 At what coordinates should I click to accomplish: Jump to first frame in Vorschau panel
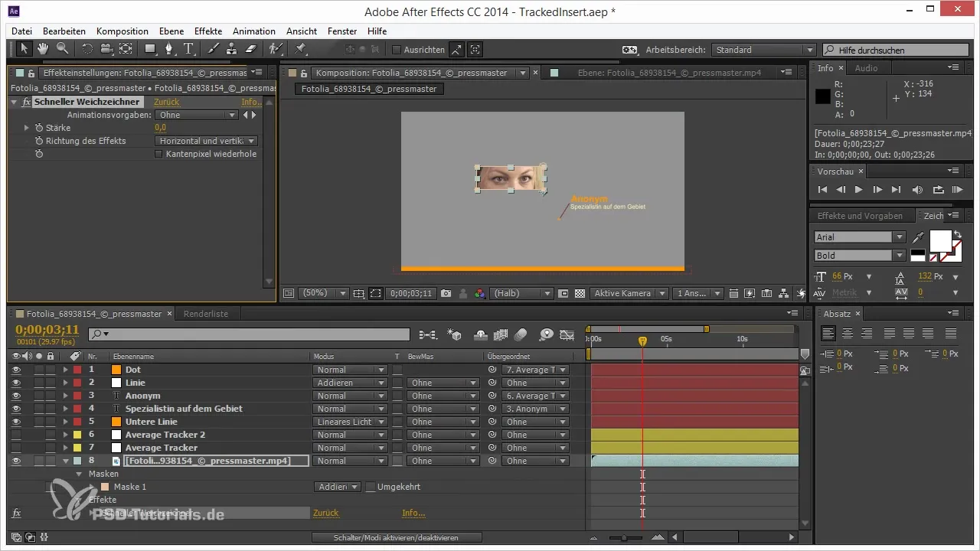[823, 190]
